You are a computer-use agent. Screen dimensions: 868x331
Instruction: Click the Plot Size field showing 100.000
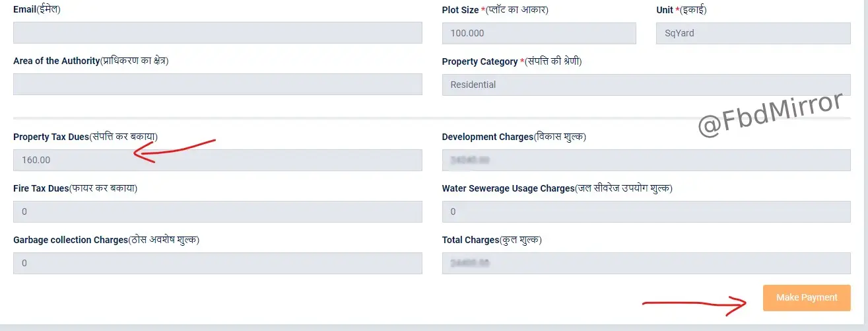(x=539, y=33)
